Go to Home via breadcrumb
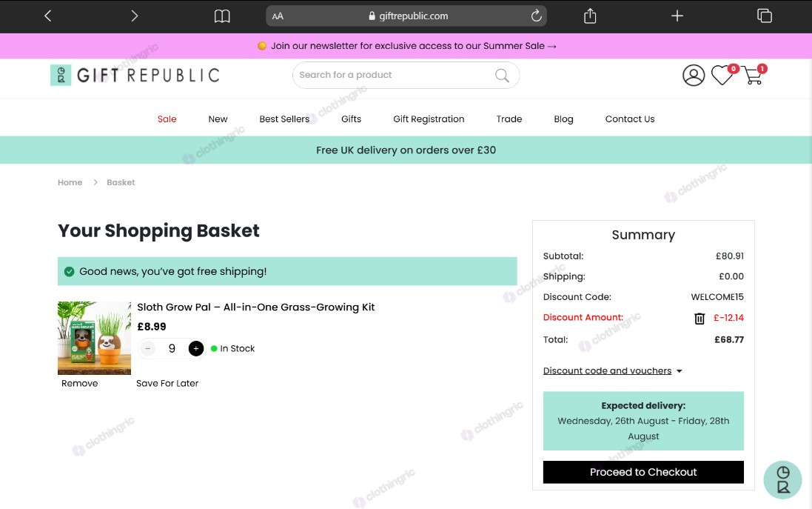This screenshot has width=812, height=509. (x=70, y=182)
